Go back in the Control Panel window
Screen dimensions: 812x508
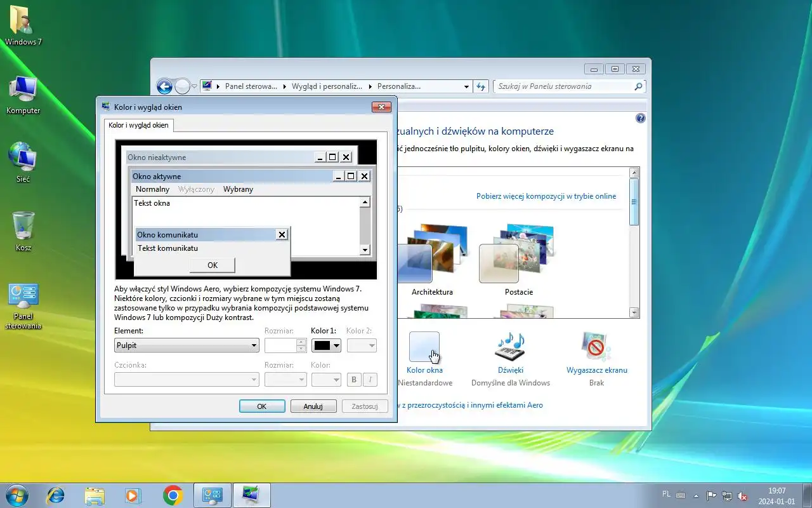tap(164, 86)
